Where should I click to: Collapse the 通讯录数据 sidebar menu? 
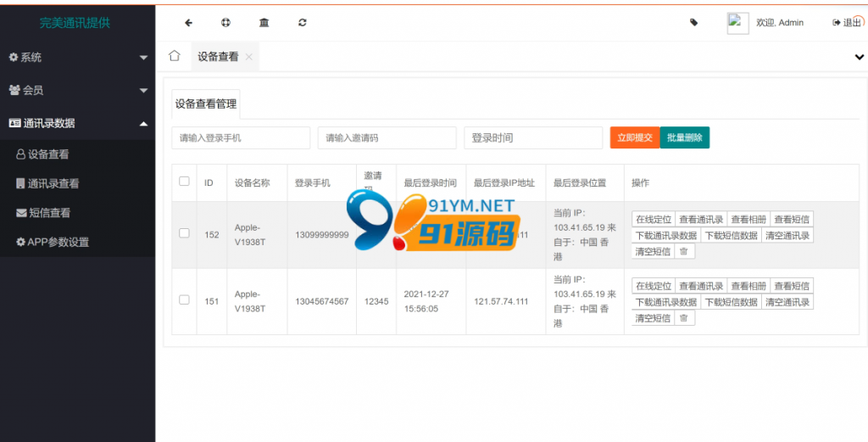(77, 124)
